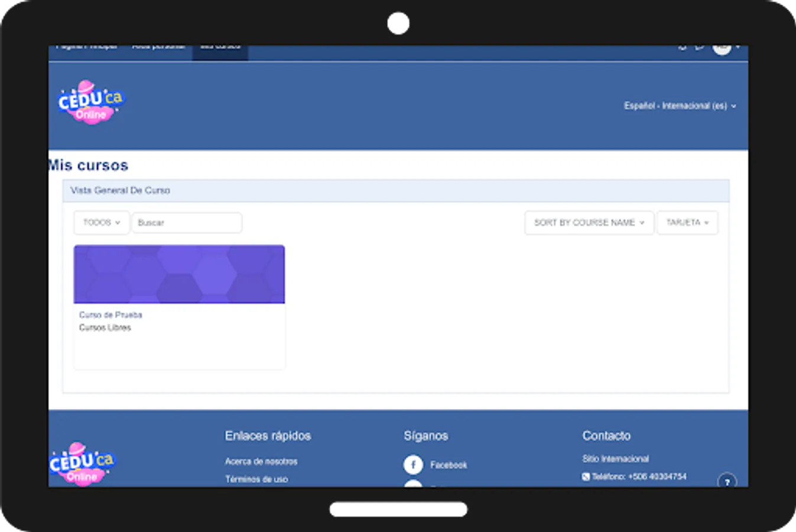The width and height of the screenshot is (796, 532).
Task: Open the help question mark button
Action: click(x=727, y=480)
